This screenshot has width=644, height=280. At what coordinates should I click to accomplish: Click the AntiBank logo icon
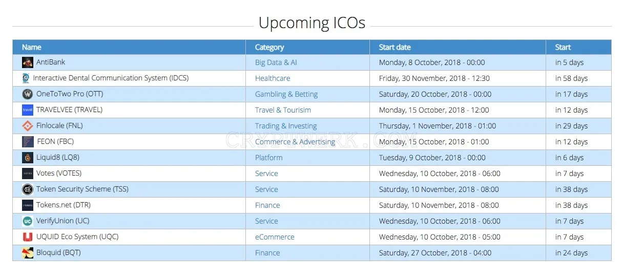pos(28,62)
